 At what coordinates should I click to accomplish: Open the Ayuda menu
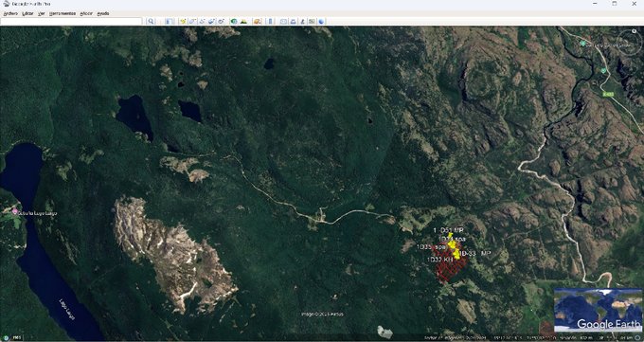103,13
